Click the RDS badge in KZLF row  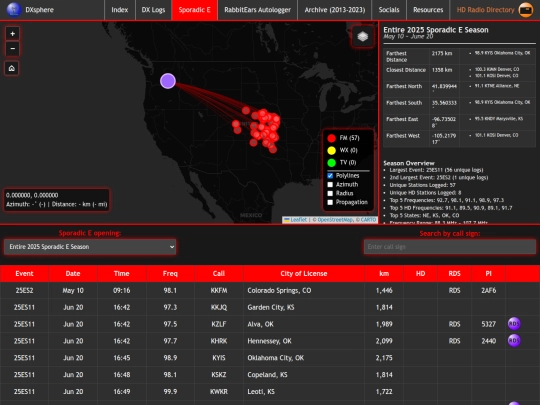click(514, 324)
